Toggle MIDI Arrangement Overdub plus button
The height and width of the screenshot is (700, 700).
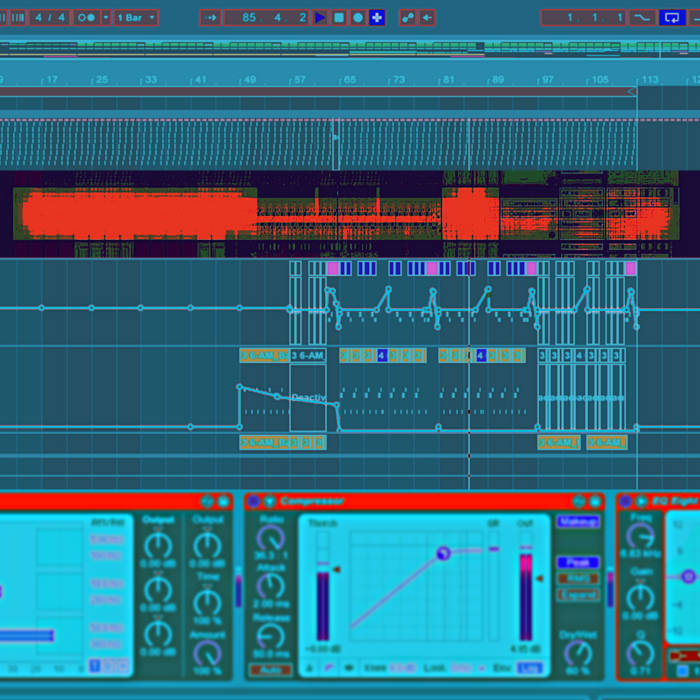click(377, 17)
